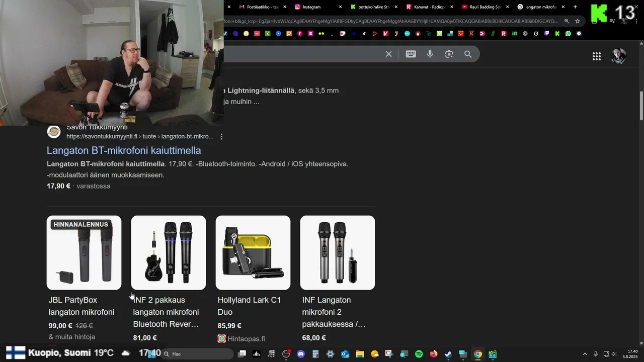
Task: Click the 99,00 € JBL price
Action: click(x=60, y=326)
